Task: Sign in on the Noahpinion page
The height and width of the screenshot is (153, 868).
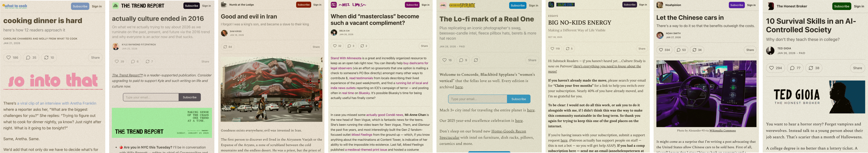Action: point(751,5)
